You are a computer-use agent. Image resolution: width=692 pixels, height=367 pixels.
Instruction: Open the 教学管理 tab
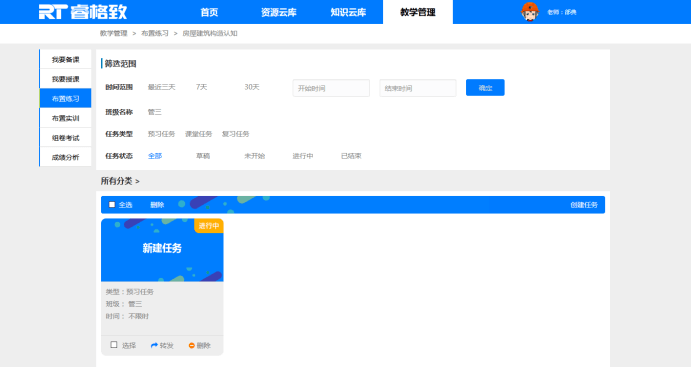click(417, 12)
